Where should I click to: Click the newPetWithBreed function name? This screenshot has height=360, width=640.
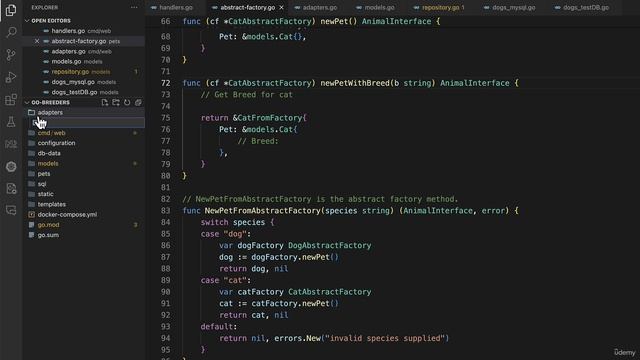355,83
